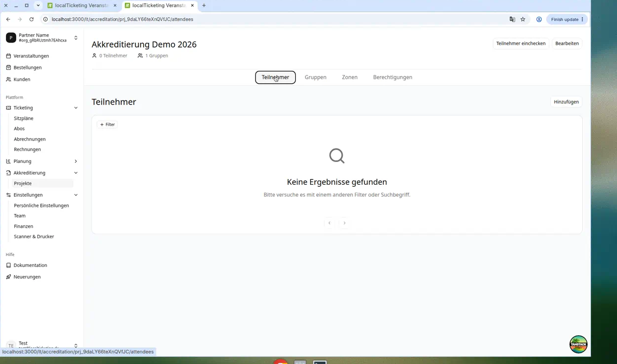Add a filter with the Filter button
The height and width of the screenshot is (364, 617).
(107, 125)
